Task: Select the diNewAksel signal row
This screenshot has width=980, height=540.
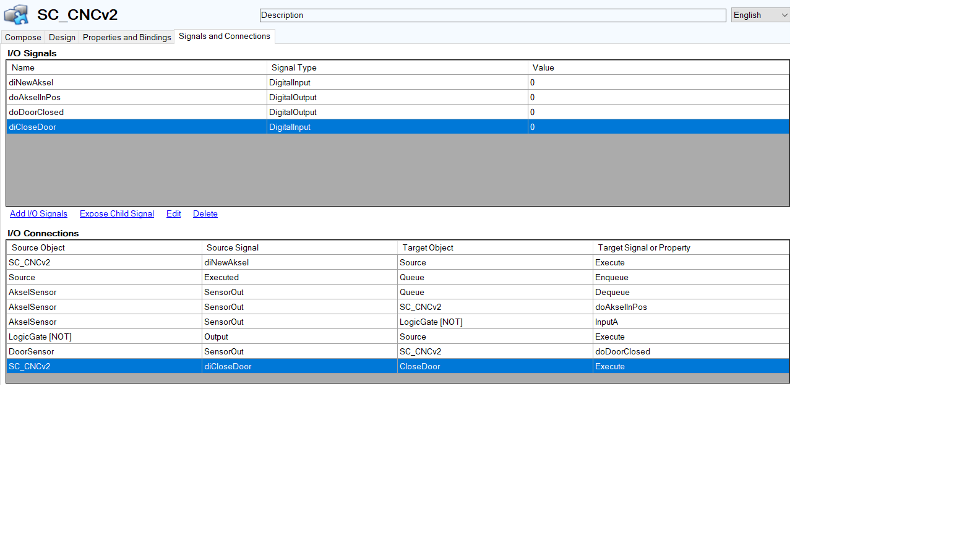Action: click(x=398, y=82)
